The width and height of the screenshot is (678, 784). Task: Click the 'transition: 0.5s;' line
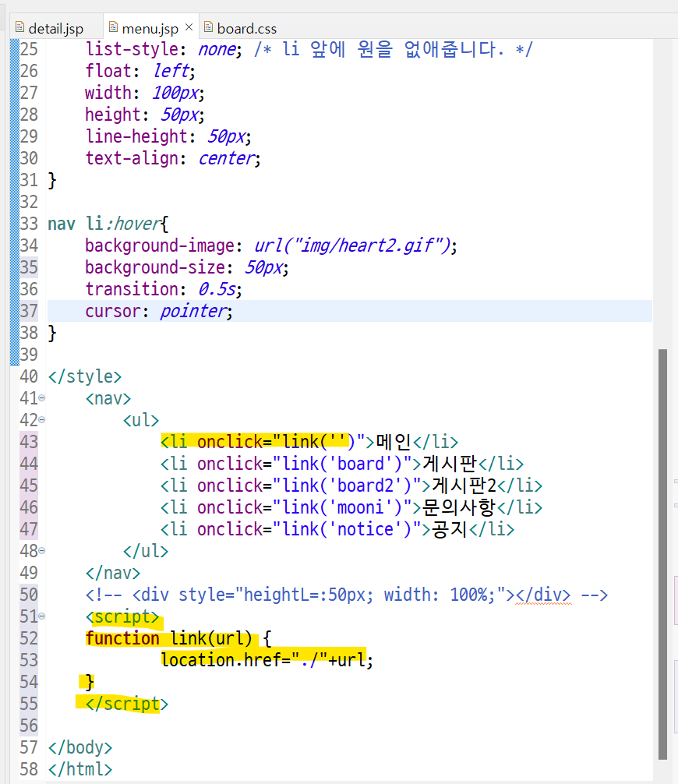164,289
